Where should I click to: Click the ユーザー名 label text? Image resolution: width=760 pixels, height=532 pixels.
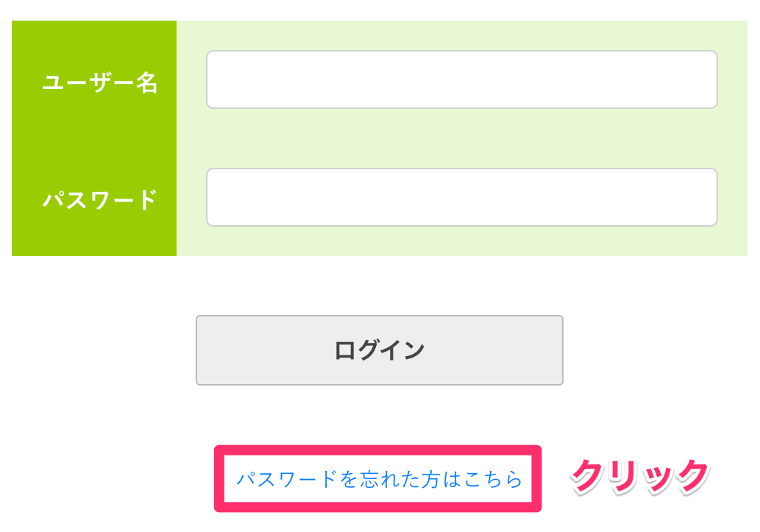point(100,82)
